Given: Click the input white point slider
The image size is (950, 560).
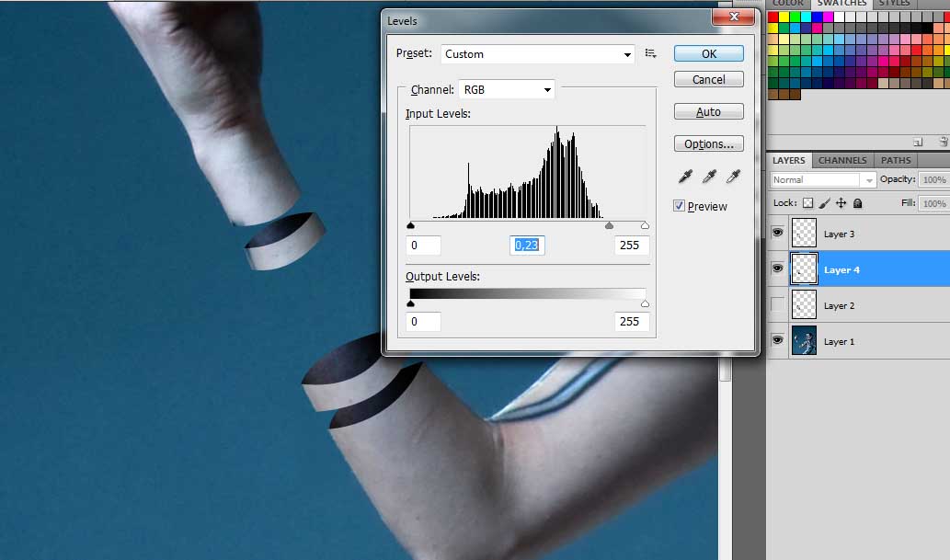Looking at the screenshot, I should [x=645, y=225].
